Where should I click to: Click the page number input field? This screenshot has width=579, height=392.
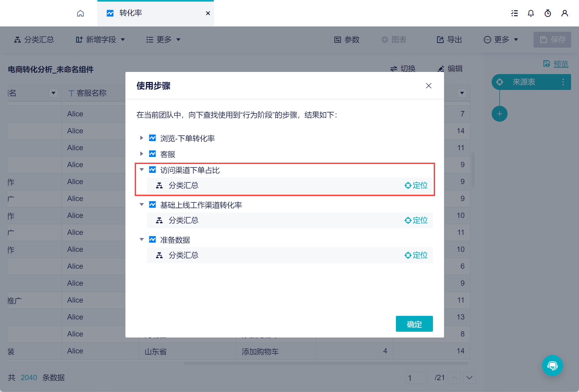point(416,378)
